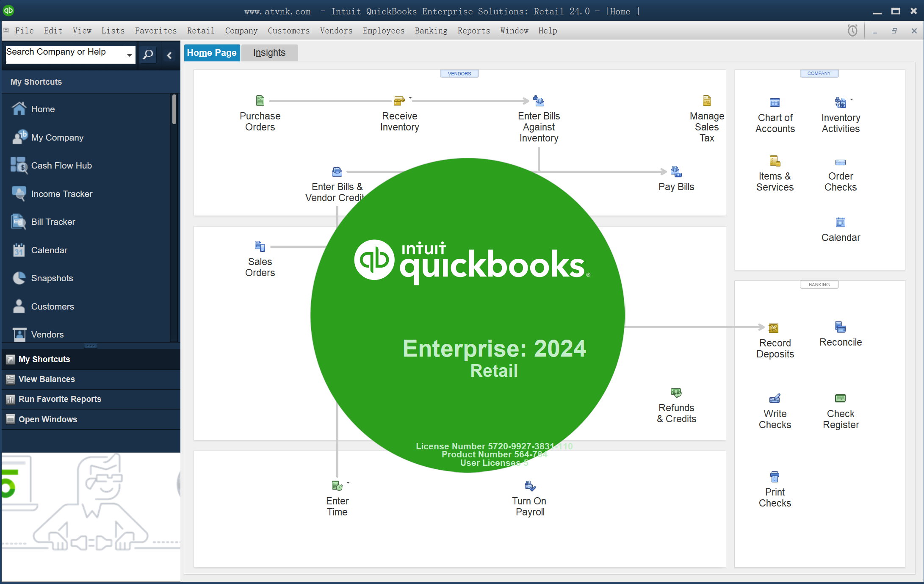Open Enter Bills Against Inventory
The image size is (924, 584).
tap(539, 101)
